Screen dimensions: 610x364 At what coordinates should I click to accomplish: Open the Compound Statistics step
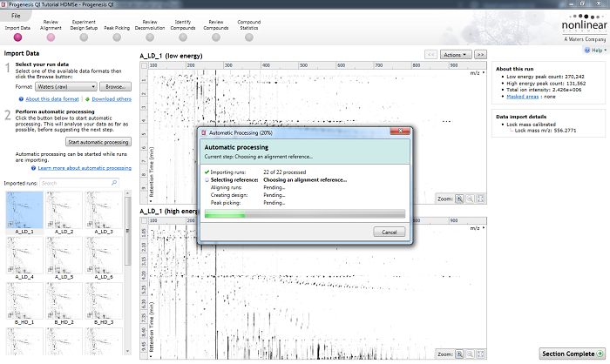click(x=249, y=37)
